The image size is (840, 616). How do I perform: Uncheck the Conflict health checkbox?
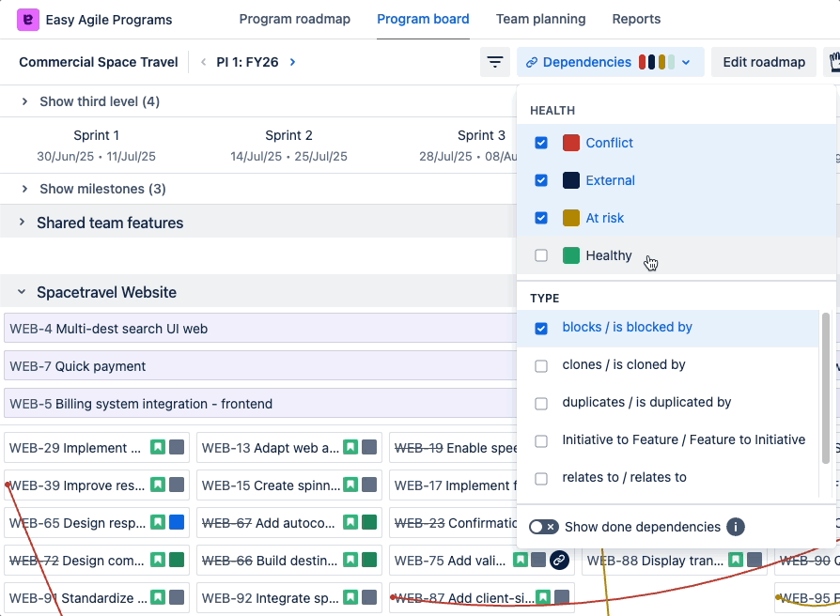coord(541,143)
